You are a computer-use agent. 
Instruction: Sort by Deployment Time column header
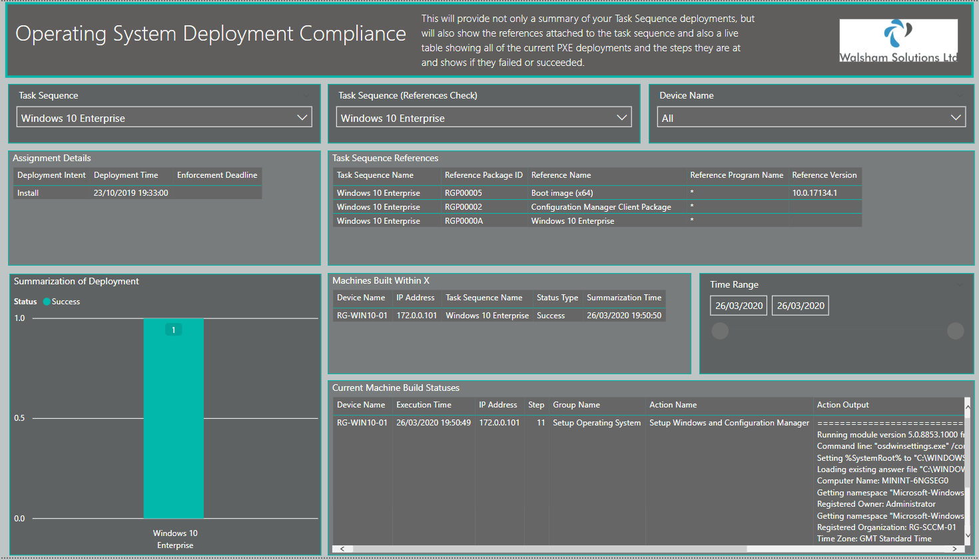tap(126, 175)
